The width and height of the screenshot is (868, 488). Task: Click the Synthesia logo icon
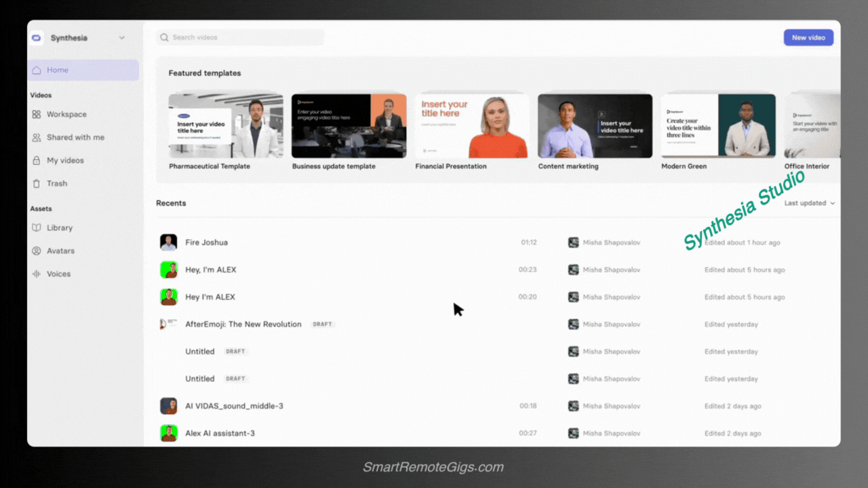(x=37, y=38)
